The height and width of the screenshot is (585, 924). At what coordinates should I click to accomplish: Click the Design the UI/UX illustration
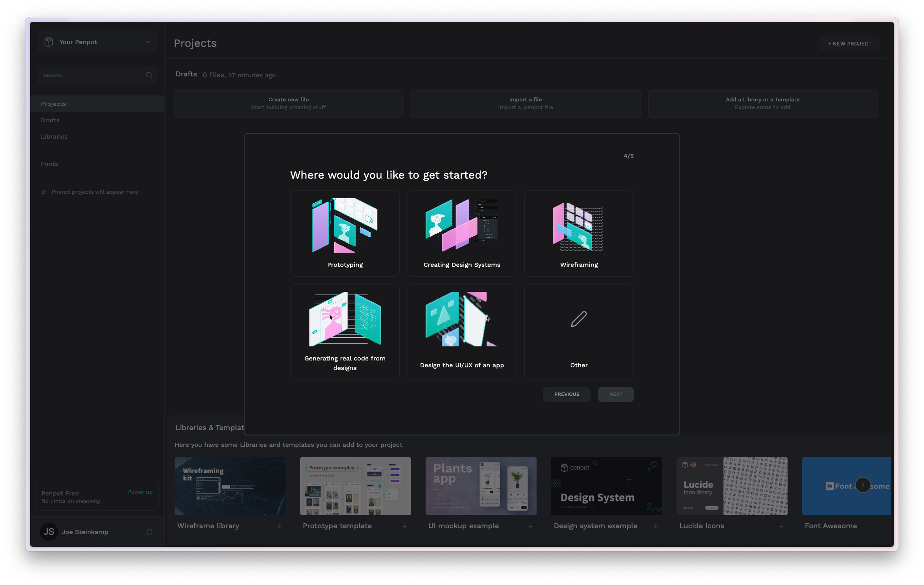click(x=462, y=319)
